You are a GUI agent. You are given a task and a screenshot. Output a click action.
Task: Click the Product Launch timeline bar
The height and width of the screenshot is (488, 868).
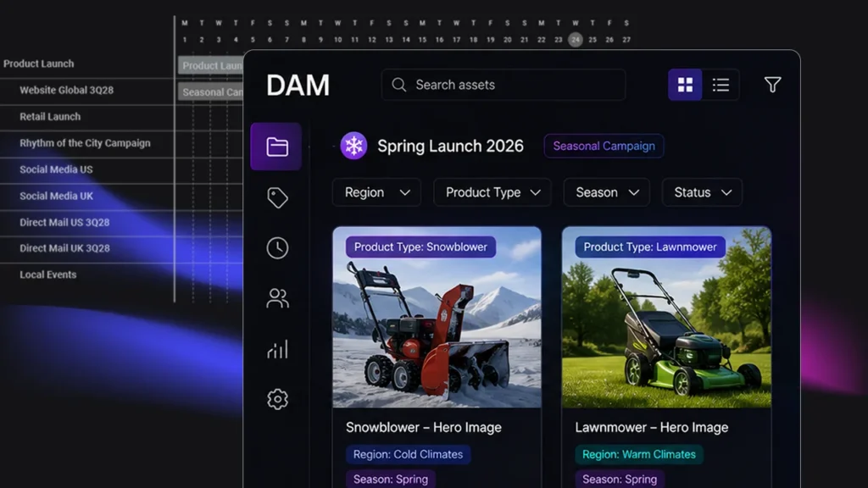coord(211,66)
